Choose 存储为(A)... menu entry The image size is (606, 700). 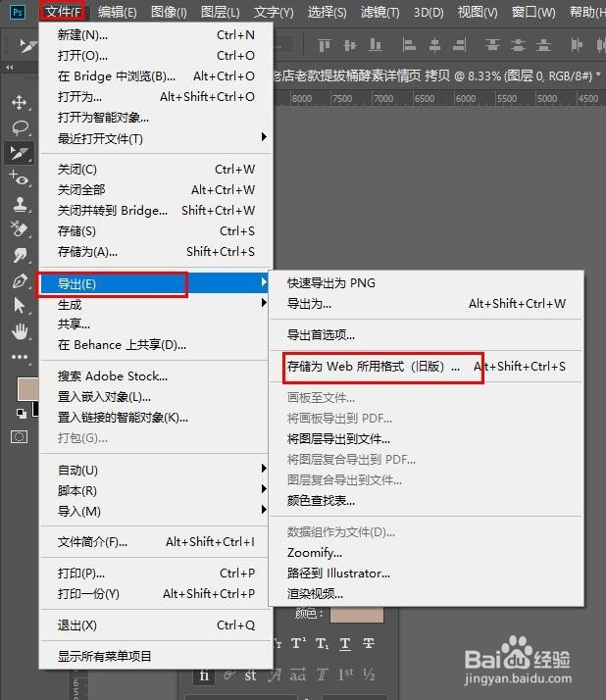(x=156, y=251)
